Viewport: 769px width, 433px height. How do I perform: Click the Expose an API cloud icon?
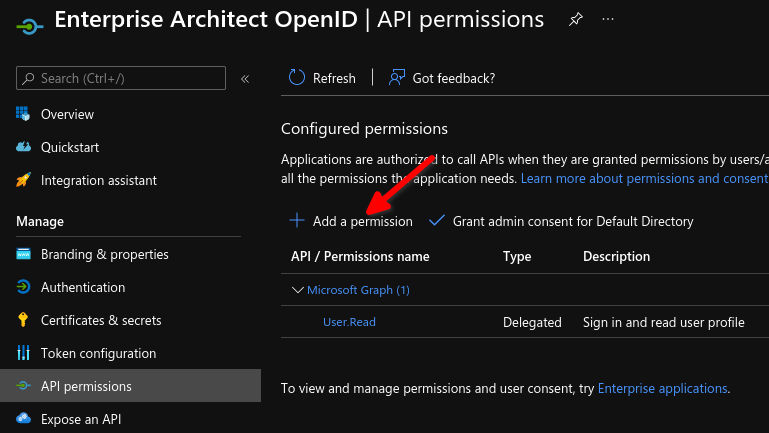[23, 418]
